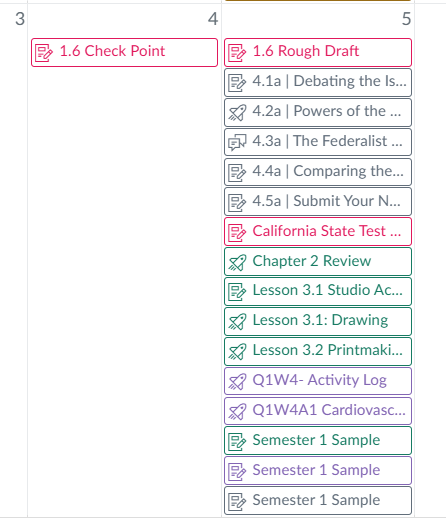The height and width of the screenshot is (525, 446).
Task: Open the 4.5a Submit Your N... assignment
Action: (318, 202)
